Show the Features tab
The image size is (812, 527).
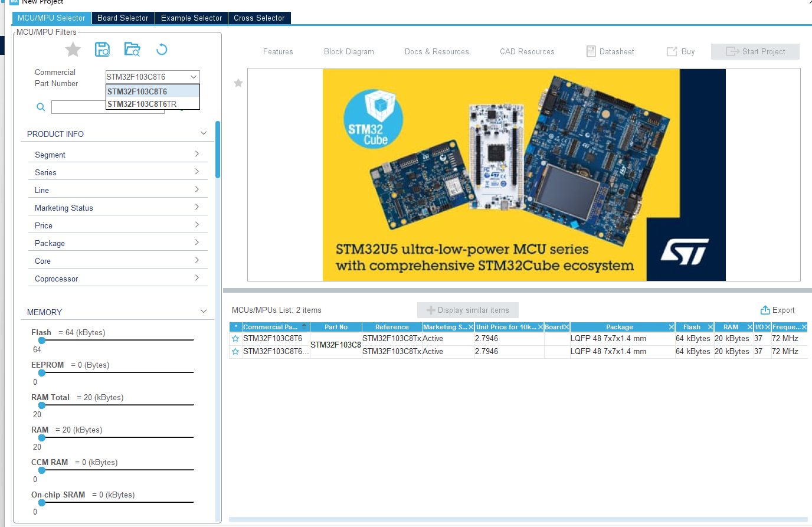tap(278, 52)
